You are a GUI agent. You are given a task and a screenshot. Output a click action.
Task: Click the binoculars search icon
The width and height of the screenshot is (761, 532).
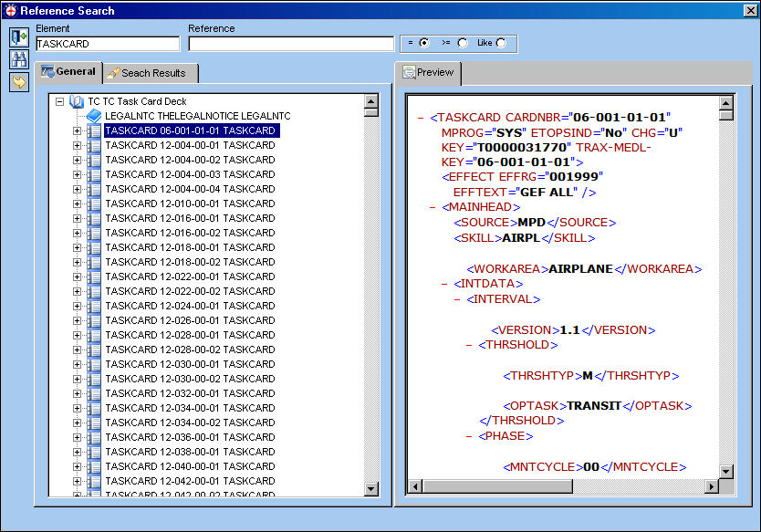tap(19, 59)
